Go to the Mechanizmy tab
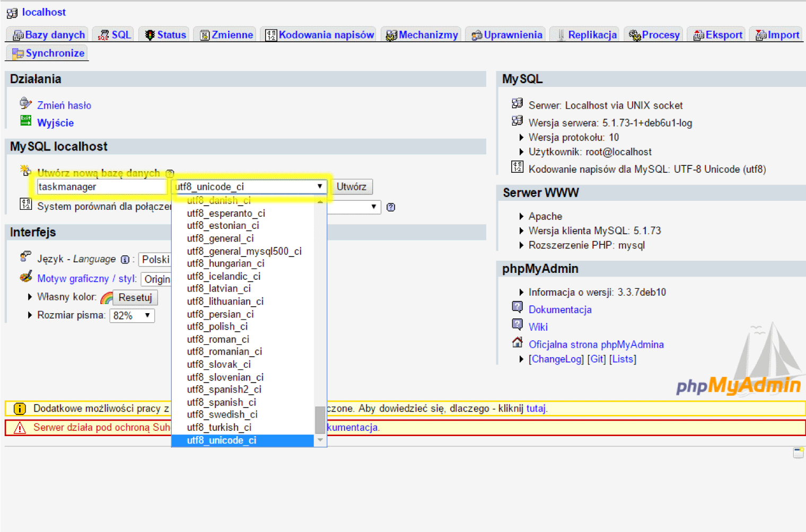 click(x=422, y=35)
